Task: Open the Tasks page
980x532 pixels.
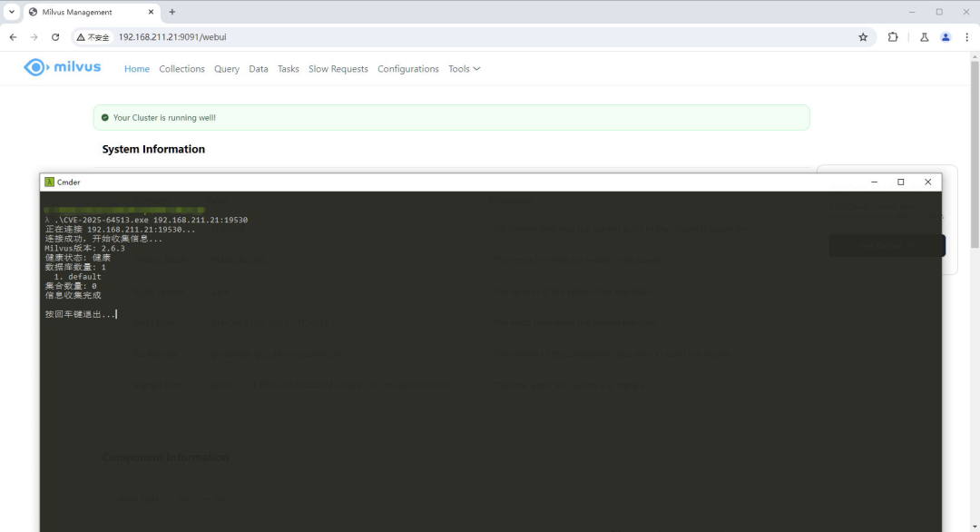Action: pyautogui.click(x=288, y=69)
